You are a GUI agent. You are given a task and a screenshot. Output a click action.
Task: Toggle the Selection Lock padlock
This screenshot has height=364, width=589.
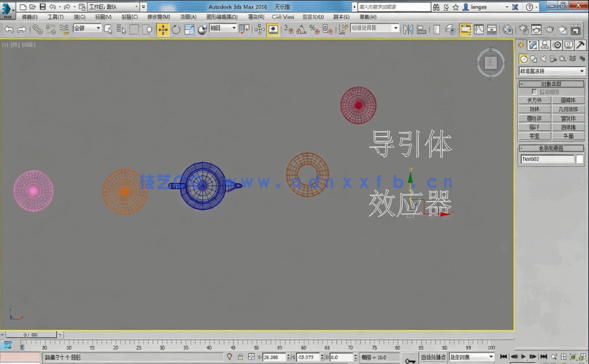coord(240,357)
